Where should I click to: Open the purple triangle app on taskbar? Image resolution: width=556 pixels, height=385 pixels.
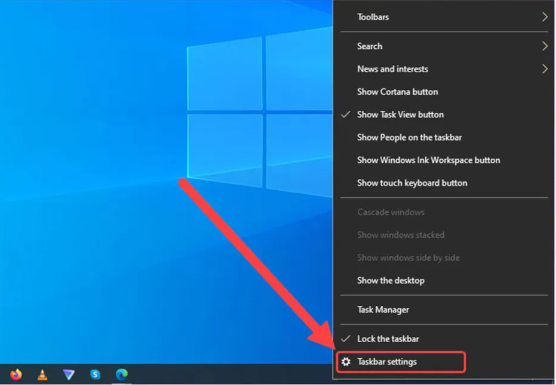[68, 374]
